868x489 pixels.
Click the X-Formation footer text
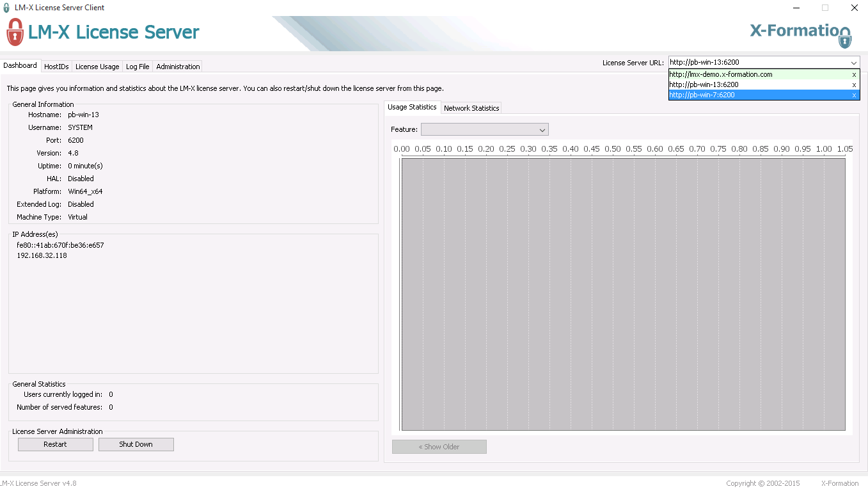coord(840,483)
